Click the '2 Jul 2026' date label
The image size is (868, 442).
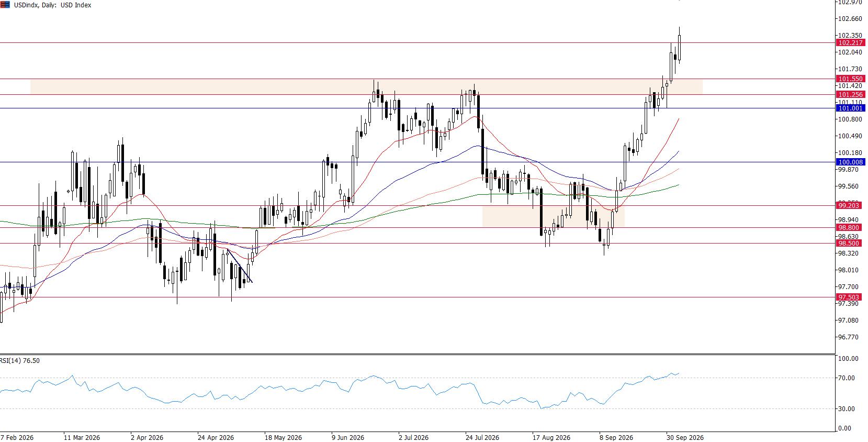click(413, 437)
